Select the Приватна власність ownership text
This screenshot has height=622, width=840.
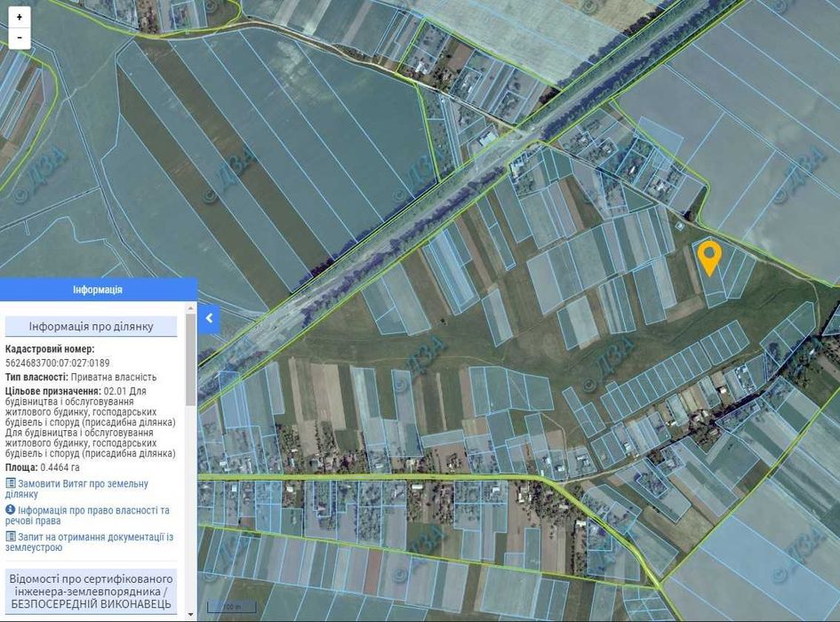114,377
